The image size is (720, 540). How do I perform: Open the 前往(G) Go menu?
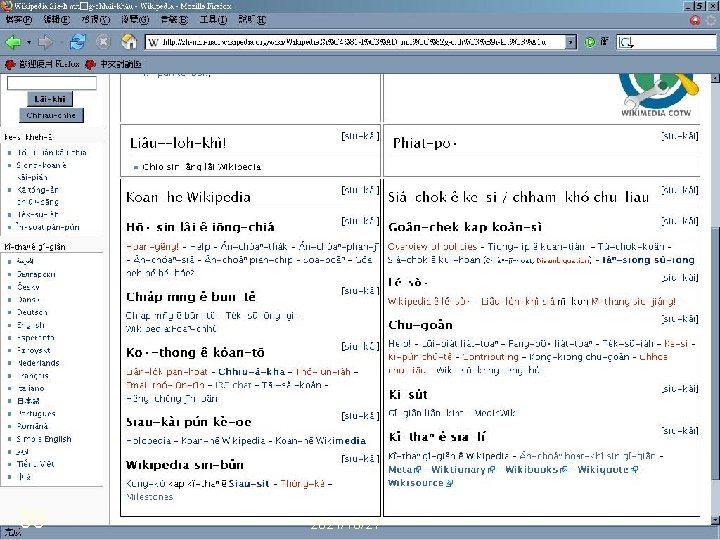[135, 20]
